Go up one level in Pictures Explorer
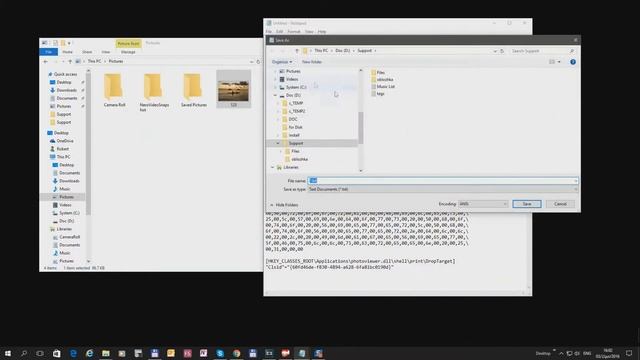640x360 pixels. [x=70, y=61]
